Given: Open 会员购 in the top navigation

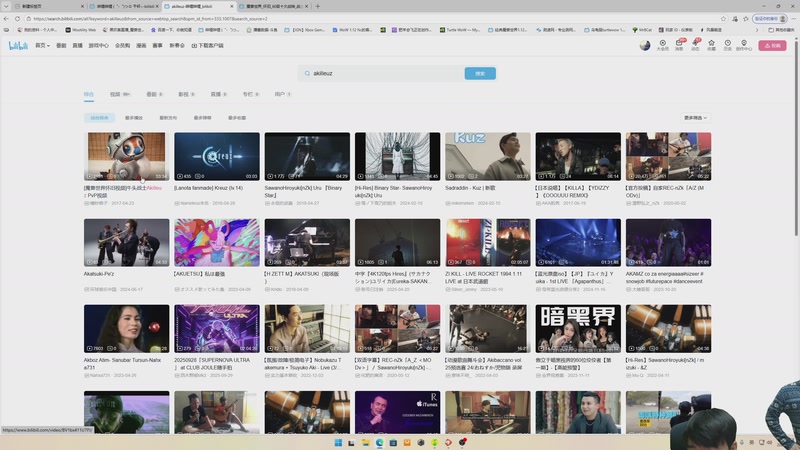Looking at the screenshot, I should [122, 45].
